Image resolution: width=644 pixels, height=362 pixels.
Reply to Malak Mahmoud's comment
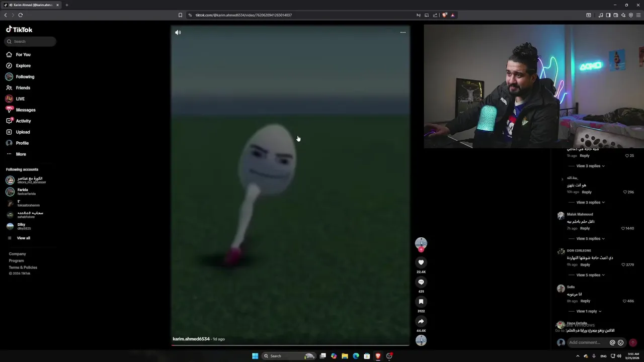[585, 228]
